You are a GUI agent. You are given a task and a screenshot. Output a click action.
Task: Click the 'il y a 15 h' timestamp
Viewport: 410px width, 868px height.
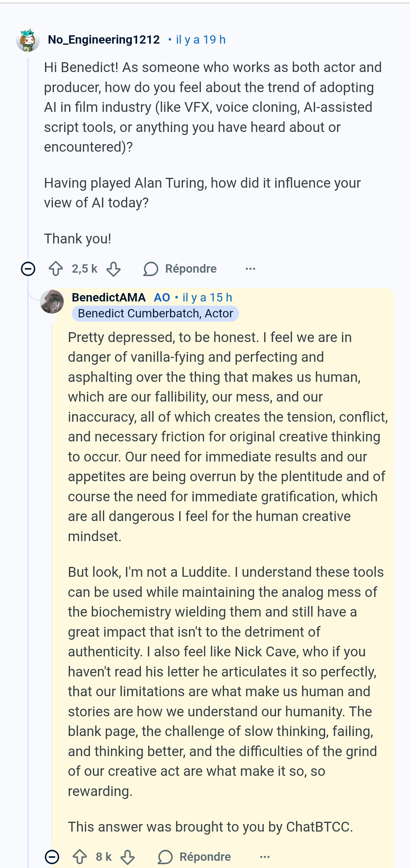click(207, 297)
